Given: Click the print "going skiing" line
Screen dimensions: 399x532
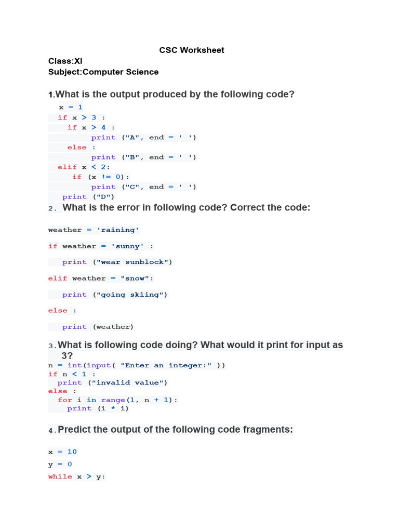Looking at the screenshot, I should [x=115, y=295].
